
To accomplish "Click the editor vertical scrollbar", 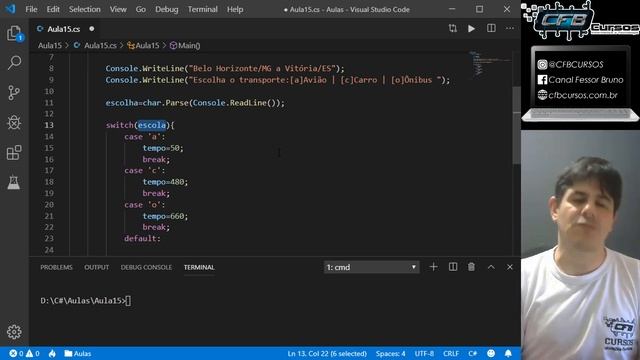I will coord(516,124).
